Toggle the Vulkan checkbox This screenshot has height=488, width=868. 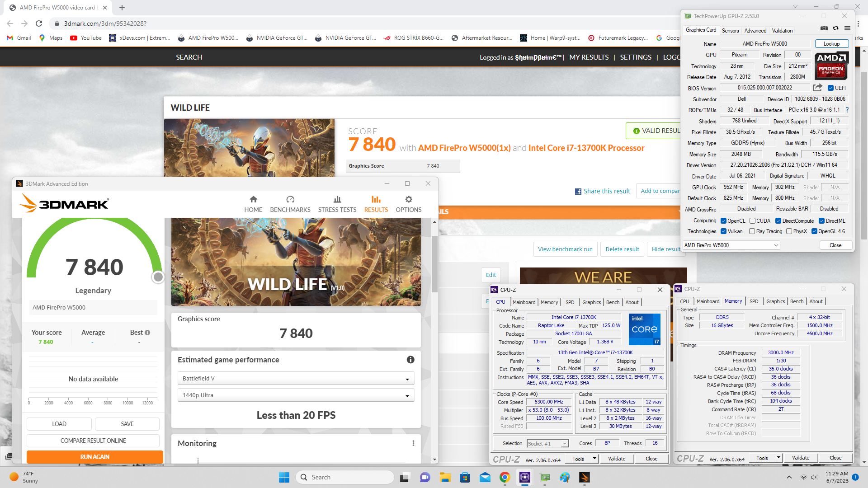[723, 231]
